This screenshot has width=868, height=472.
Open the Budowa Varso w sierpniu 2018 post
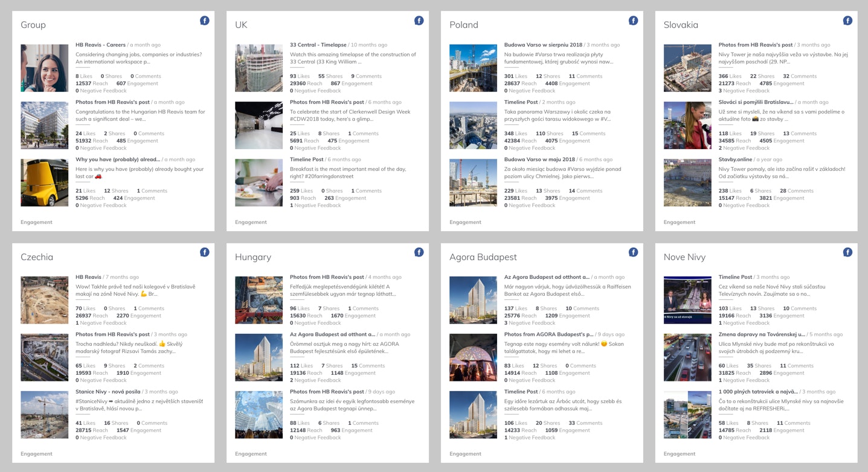tap(542, 44)
